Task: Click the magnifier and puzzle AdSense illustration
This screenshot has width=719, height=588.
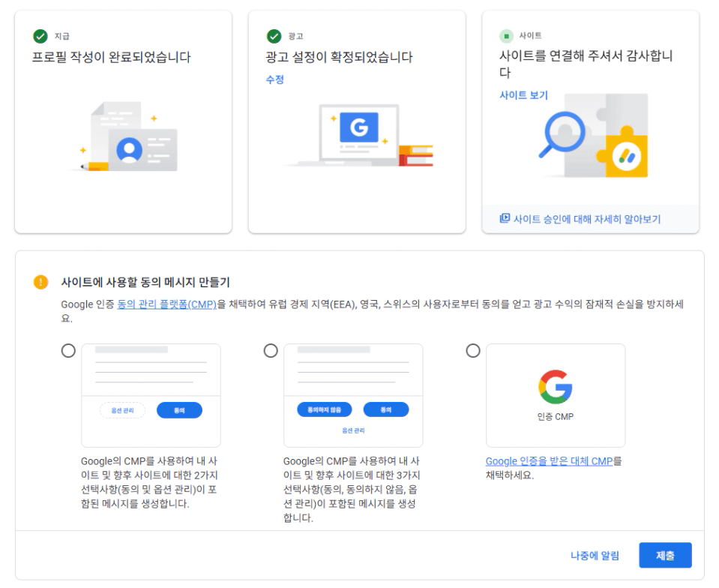Action: coord(592,136)
